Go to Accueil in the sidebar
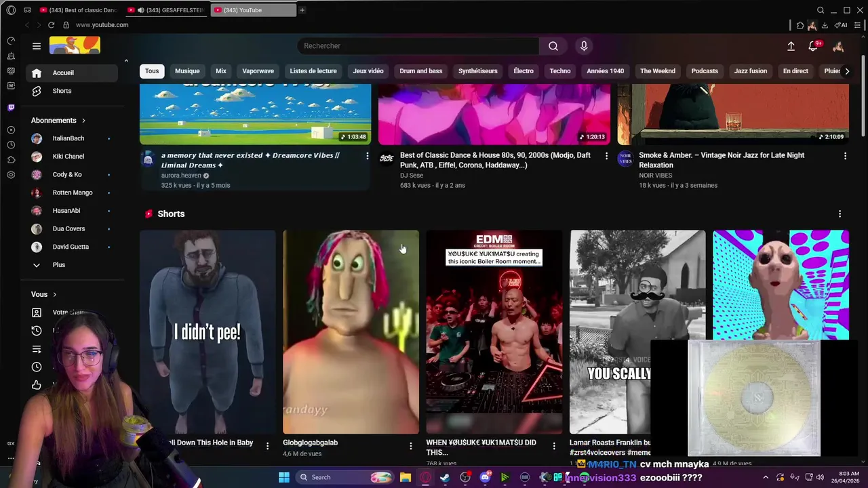Viewport: 868px width, 488px height. tap(72, 73)
